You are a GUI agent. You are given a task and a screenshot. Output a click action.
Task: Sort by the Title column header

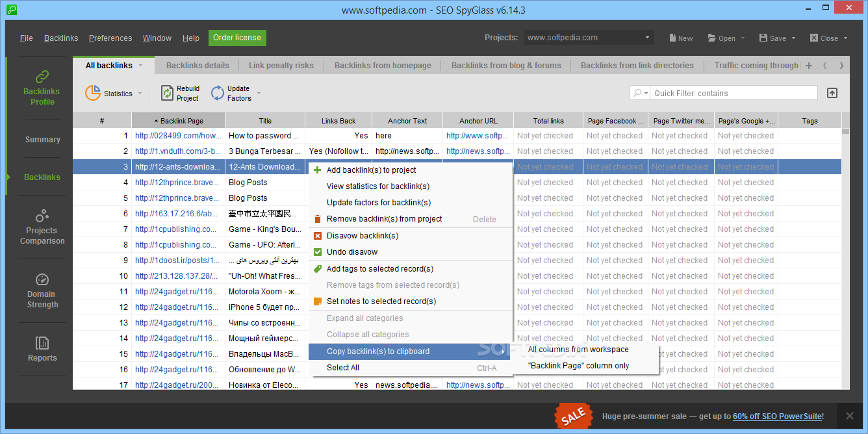(x=265, y=121)
